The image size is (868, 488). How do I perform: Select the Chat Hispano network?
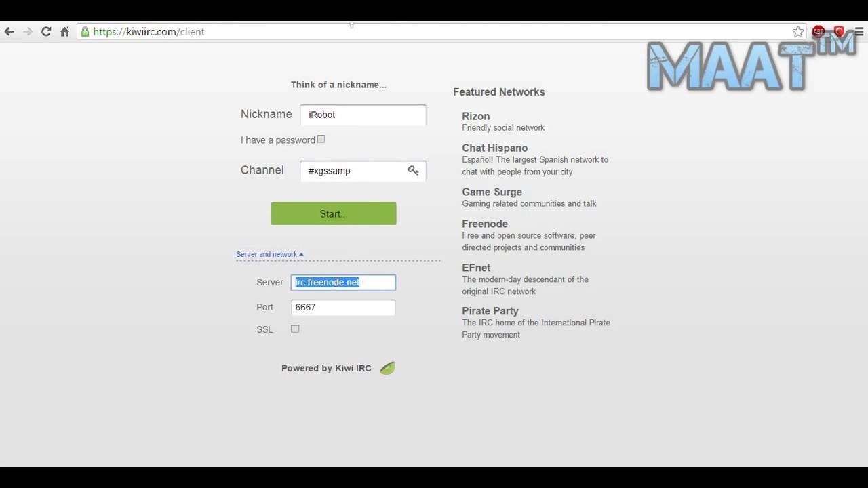[495, 148]
